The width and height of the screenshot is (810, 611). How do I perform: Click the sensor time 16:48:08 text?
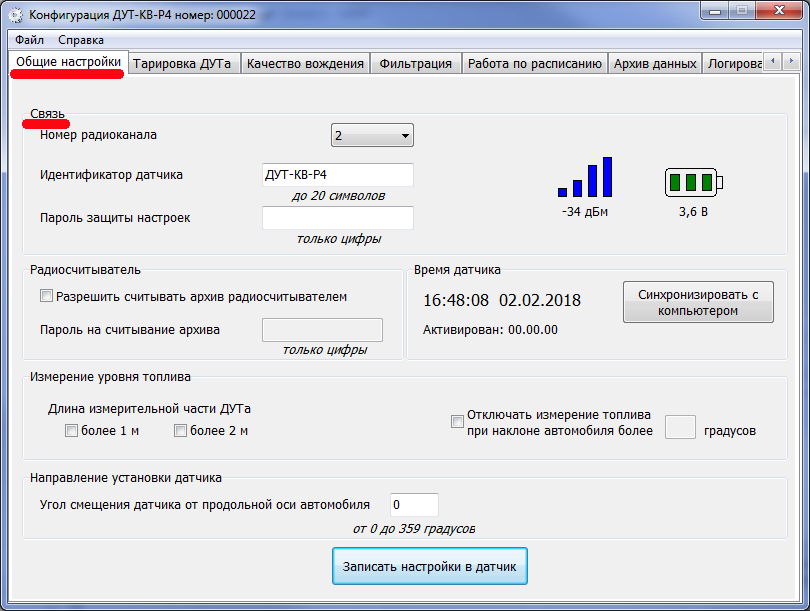pyautogui.click(x=456, y=300)
